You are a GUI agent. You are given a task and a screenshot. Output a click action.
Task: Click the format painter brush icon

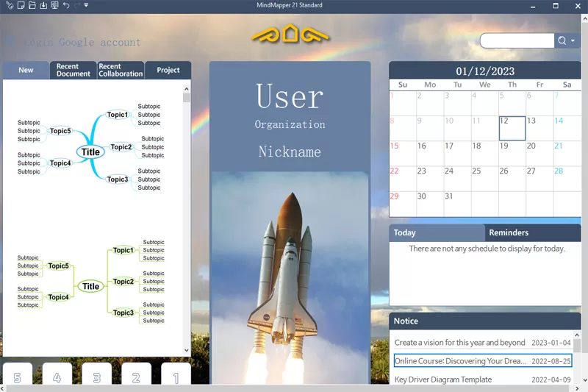pos(10,5)
